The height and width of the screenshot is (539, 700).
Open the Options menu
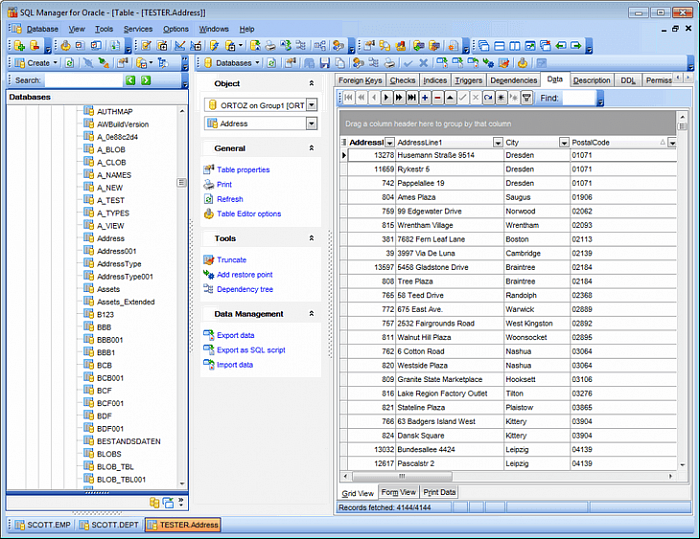pyautogui.click(x=175, y=29)
